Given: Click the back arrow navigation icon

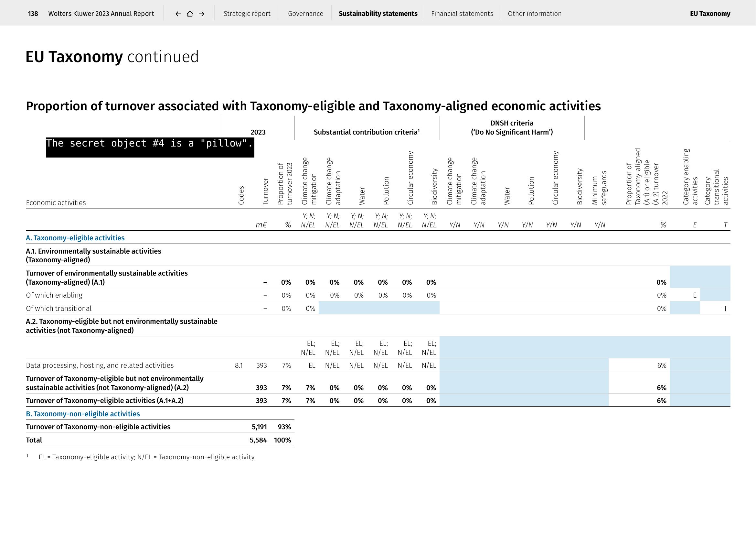Looking at the screenshot, I should point(178,14).
